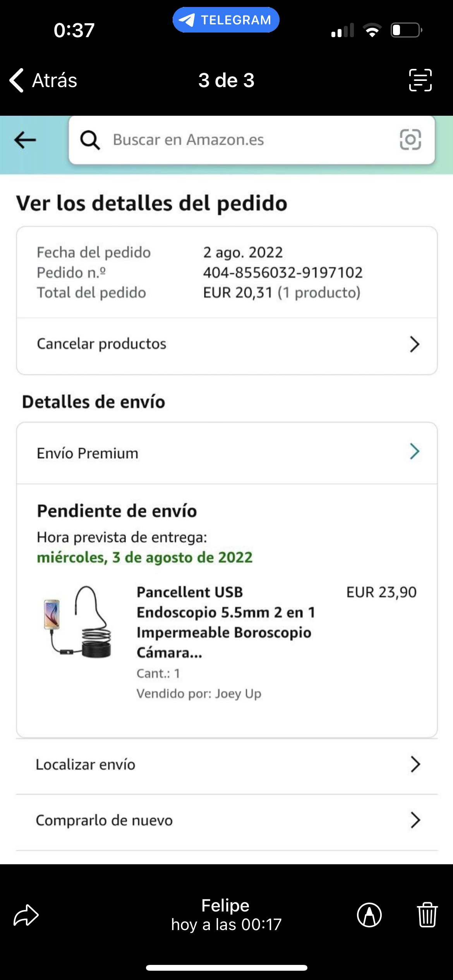Open Envío Premium details
453x980 pixels.
click(227, 453)
